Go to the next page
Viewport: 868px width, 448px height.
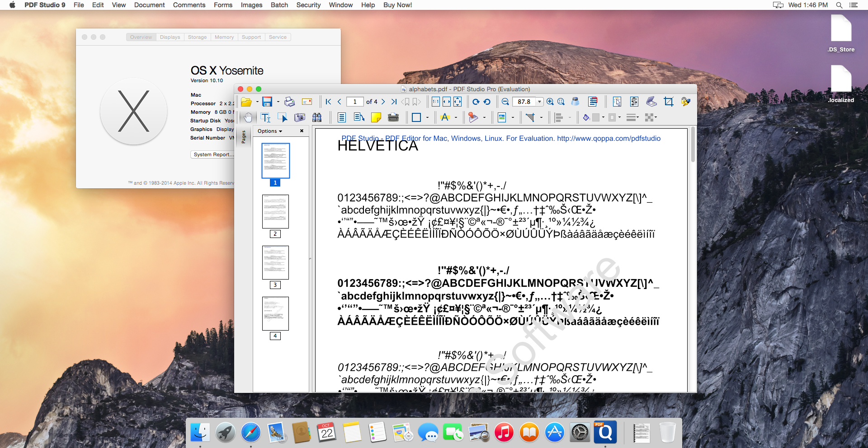tap(383, 102)
